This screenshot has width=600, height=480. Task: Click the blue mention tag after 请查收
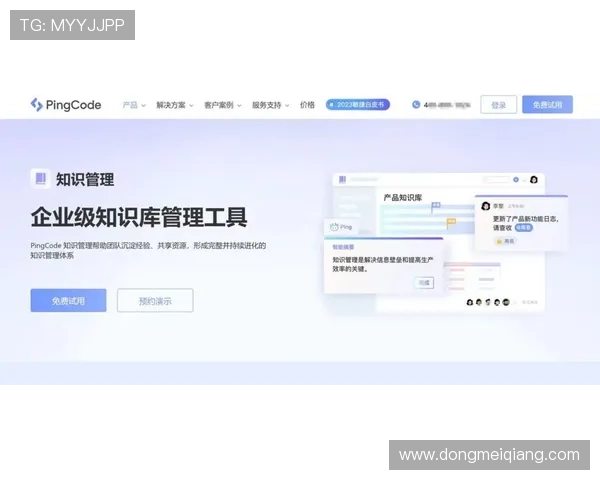523,228
